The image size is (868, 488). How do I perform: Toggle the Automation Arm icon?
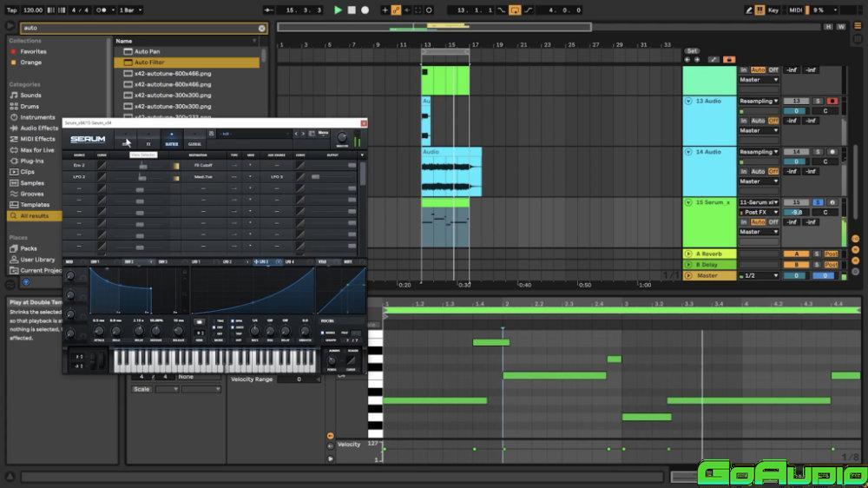point(397,10)
